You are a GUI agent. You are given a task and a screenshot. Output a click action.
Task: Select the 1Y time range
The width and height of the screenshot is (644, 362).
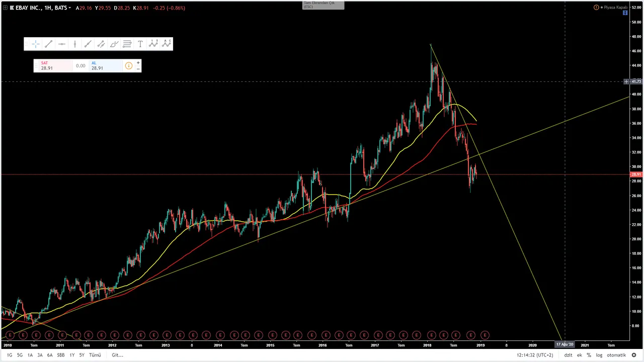tap(72, 355)
